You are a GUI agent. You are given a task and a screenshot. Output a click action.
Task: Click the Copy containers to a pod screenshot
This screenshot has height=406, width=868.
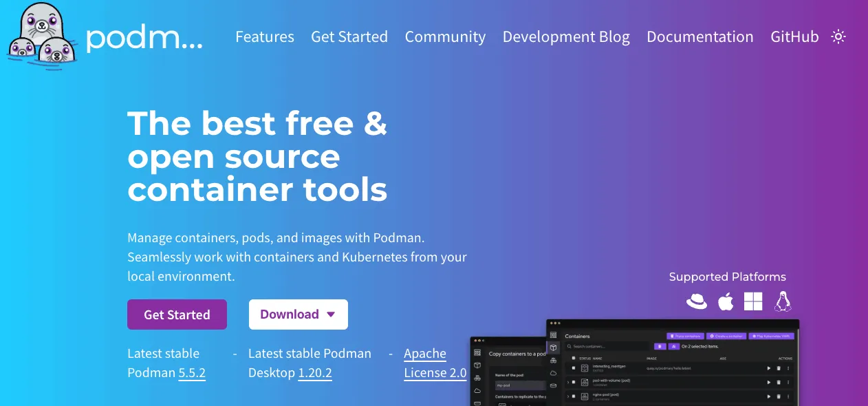pyautogui.click(x=508, y=372)
